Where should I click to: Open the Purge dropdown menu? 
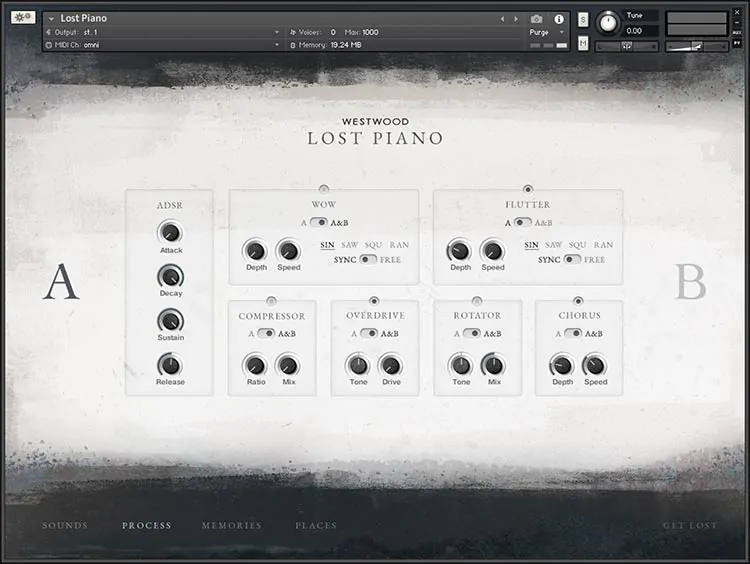pyautogui.click(x=547, y=32)
